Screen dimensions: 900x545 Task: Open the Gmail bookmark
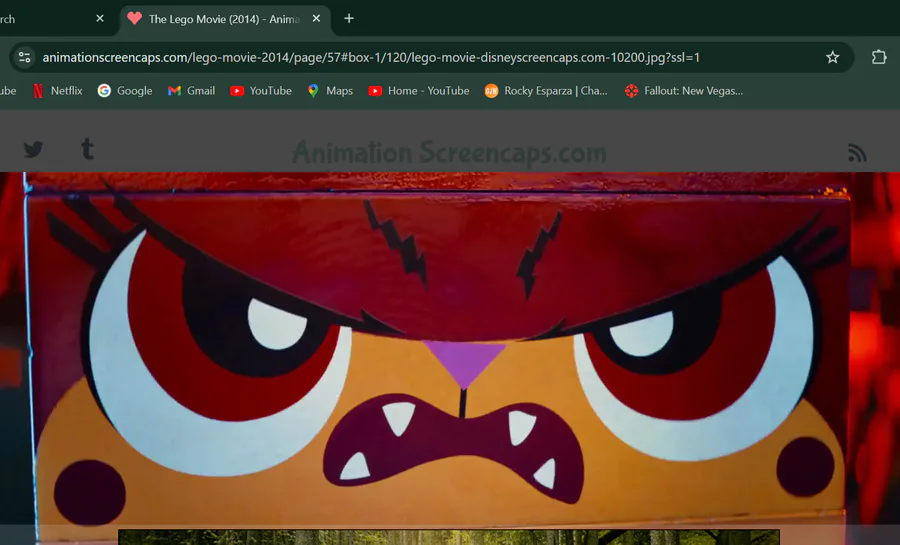click(x=191, y=91)
